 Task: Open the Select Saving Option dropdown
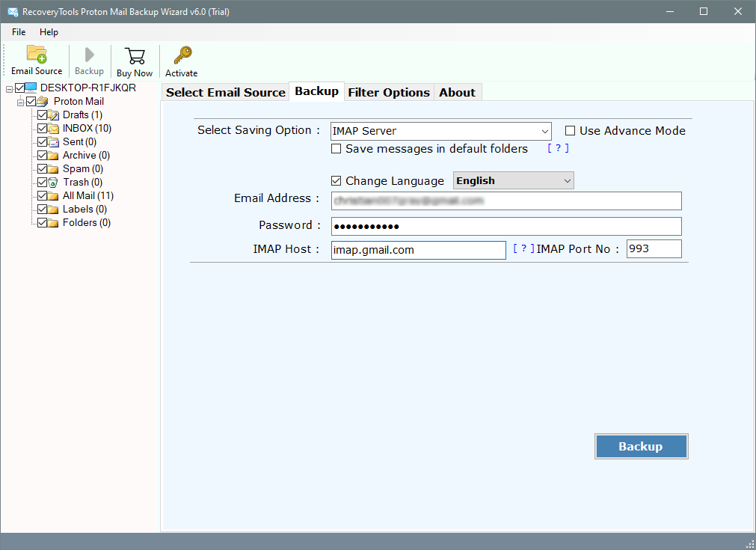[440, 131]
